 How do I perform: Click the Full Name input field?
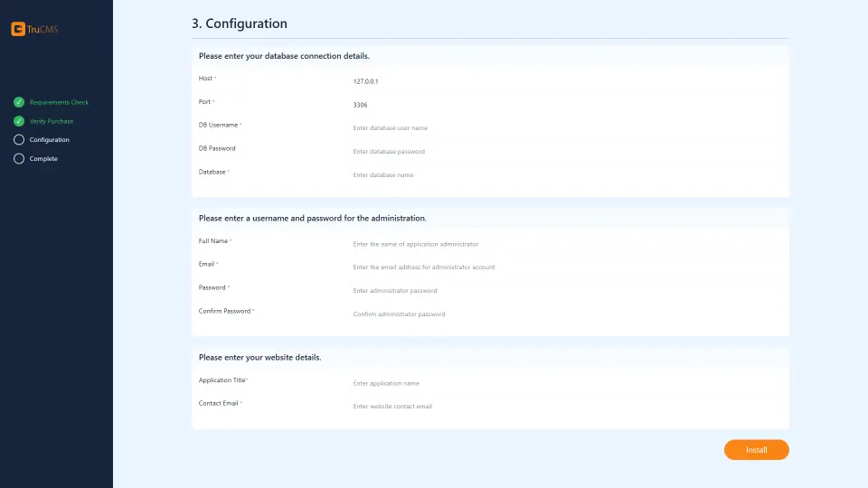564,244
